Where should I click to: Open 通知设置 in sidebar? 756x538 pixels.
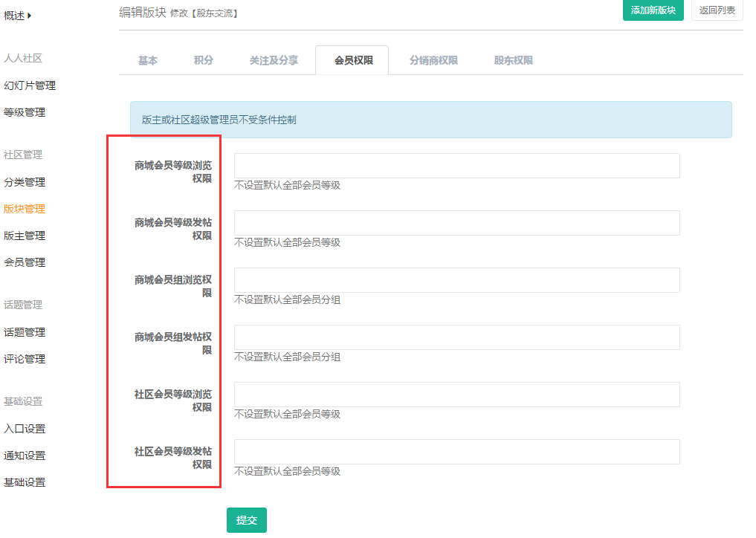[x=25, y=456]
